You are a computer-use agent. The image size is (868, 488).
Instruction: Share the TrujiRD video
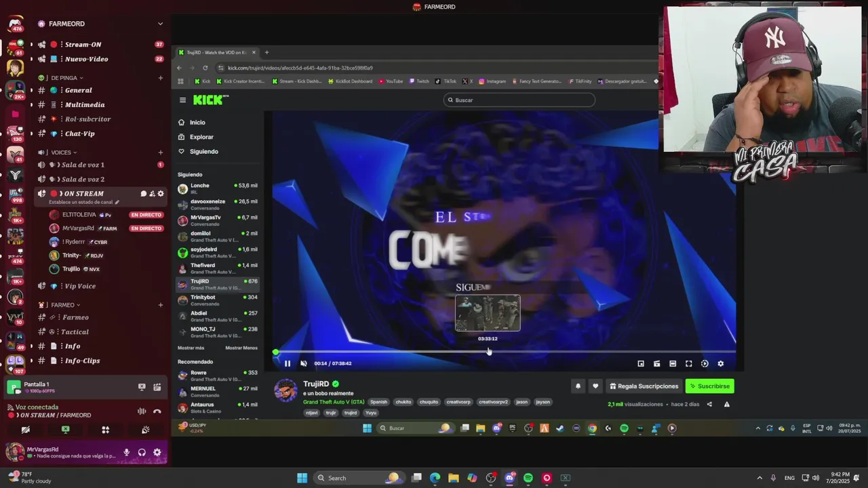[x=709, y=405]
